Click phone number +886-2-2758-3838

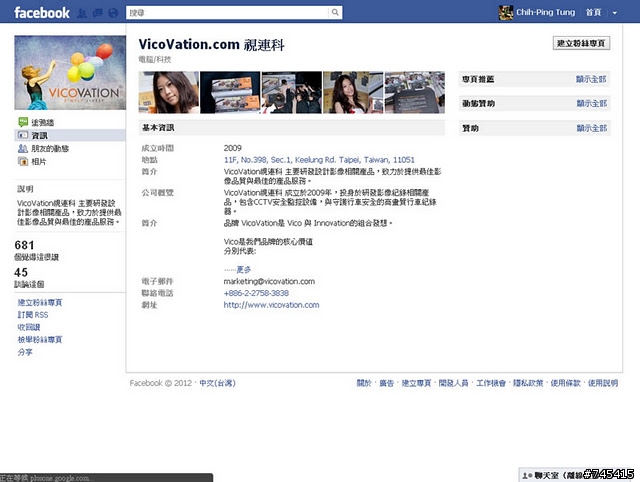256,293
